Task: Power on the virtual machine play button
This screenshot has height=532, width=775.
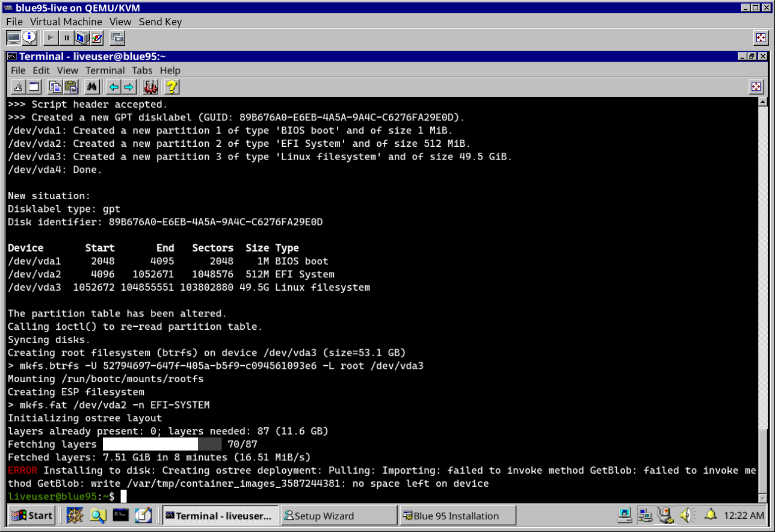Action: [51, 38]
